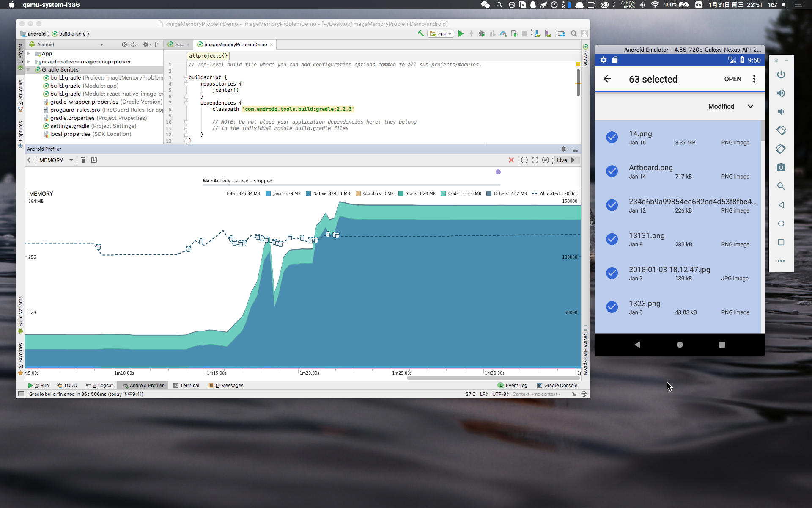Image resolution: width=812 pixels, height=508 pixels.
Task: Open emulator extended controls ellipsis
Action: [781, 261]
